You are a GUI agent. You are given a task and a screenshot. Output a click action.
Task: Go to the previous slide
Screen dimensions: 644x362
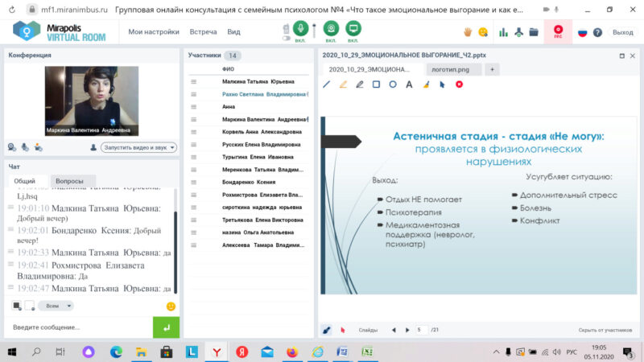[x=394, y=330]
